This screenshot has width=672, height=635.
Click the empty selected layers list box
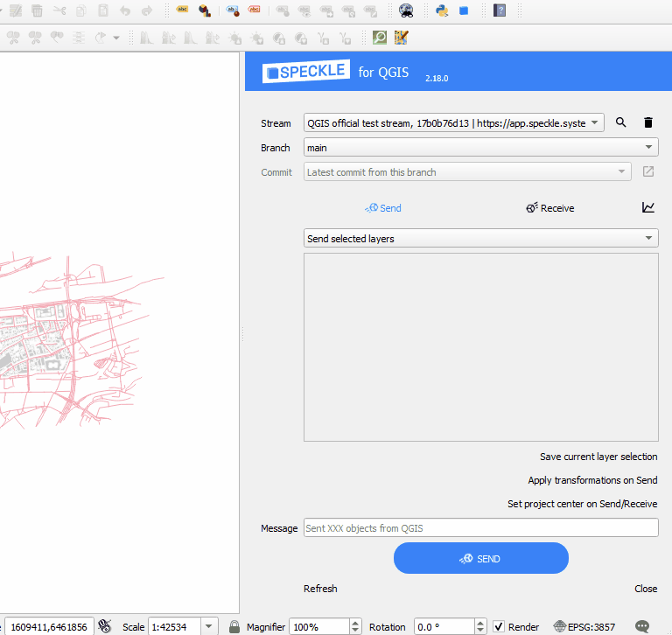481,347
